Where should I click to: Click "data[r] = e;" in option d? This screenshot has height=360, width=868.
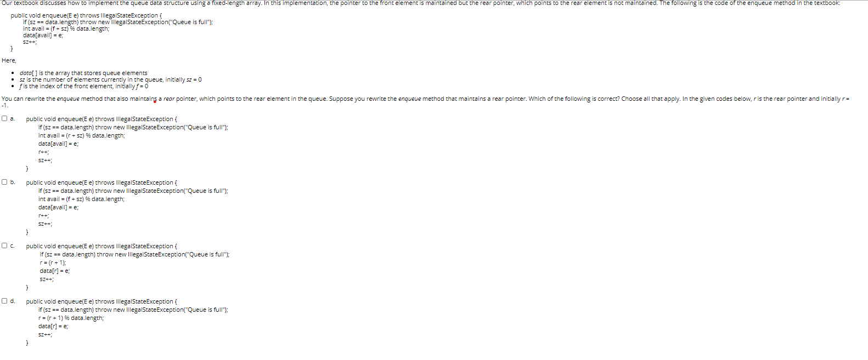53,326
